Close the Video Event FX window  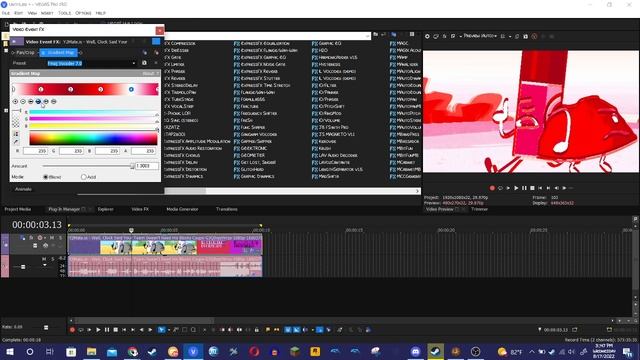[160, 30]
